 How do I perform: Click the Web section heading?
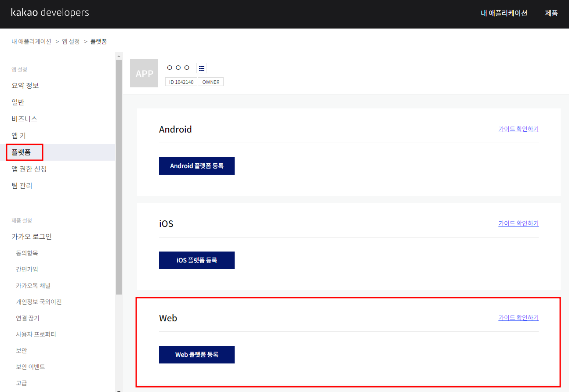(168, 318)
